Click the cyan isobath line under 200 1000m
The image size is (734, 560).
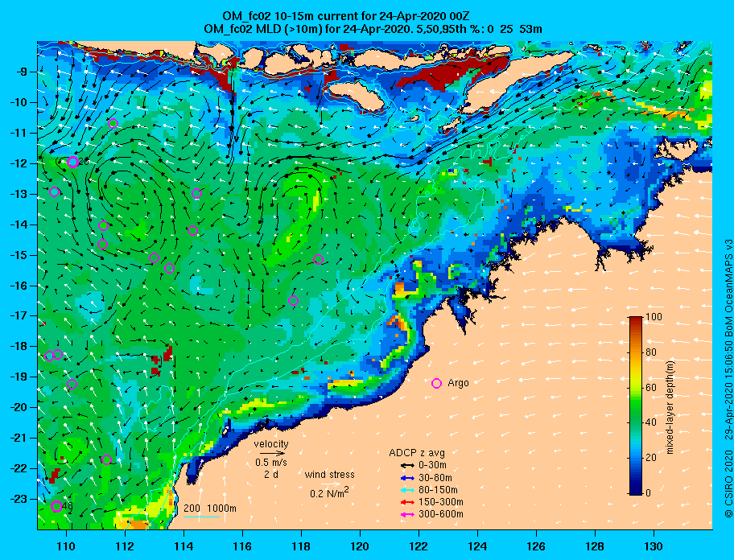pos(202,517)
